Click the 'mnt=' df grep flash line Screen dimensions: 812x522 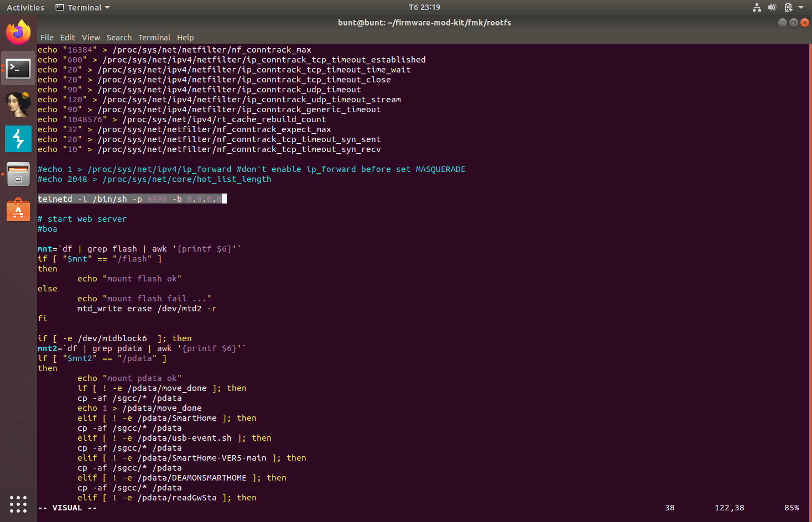coord(139,249)
